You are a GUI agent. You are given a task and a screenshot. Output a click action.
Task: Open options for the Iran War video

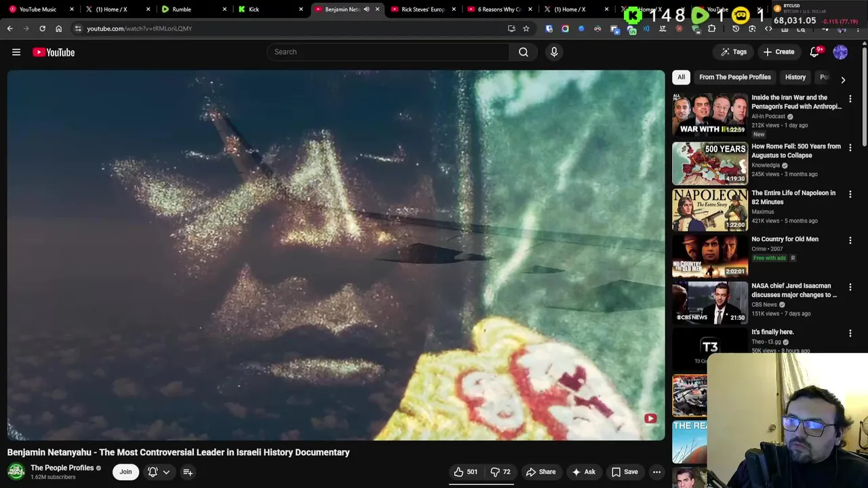click(850, 99)
